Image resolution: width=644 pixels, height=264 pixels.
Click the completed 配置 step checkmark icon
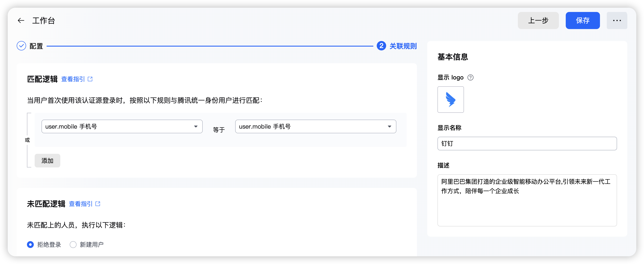point(21,46)
